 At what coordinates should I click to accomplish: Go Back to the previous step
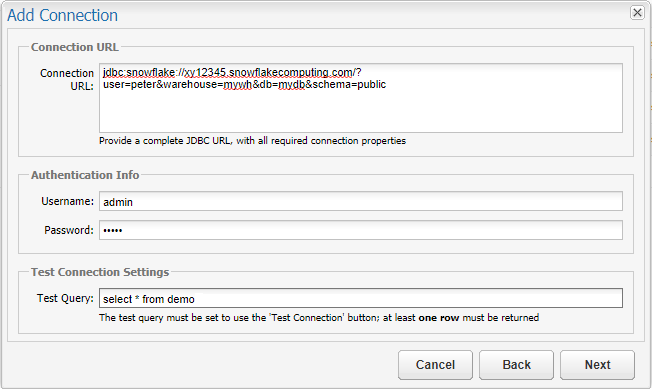click(516, 365)
